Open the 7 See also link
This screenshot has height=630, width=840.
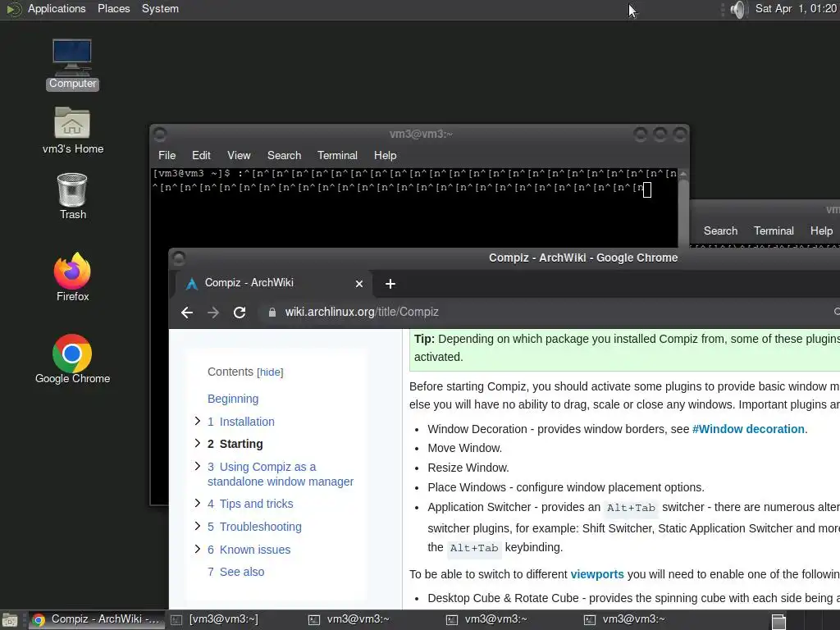[235, 572]
